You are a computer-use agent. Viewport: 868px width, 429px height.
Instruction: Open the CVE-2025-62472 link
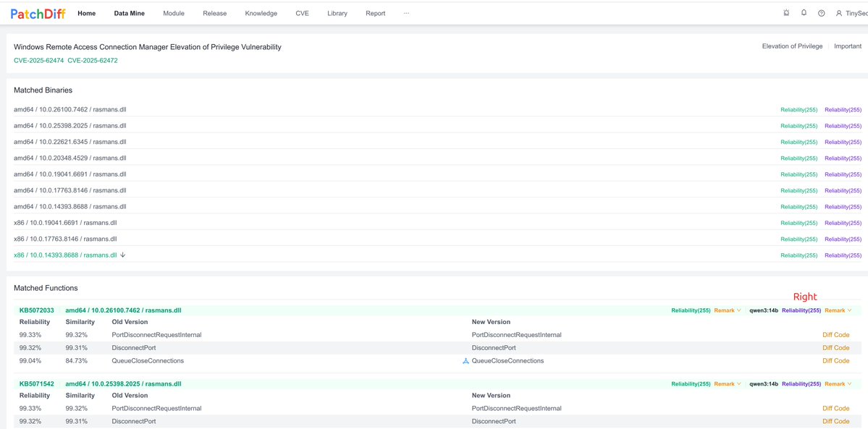point(93,60)
